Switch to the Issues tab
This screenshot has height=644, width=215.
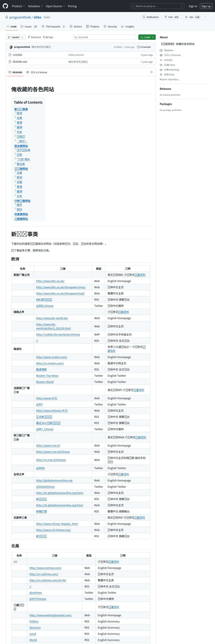29,27
